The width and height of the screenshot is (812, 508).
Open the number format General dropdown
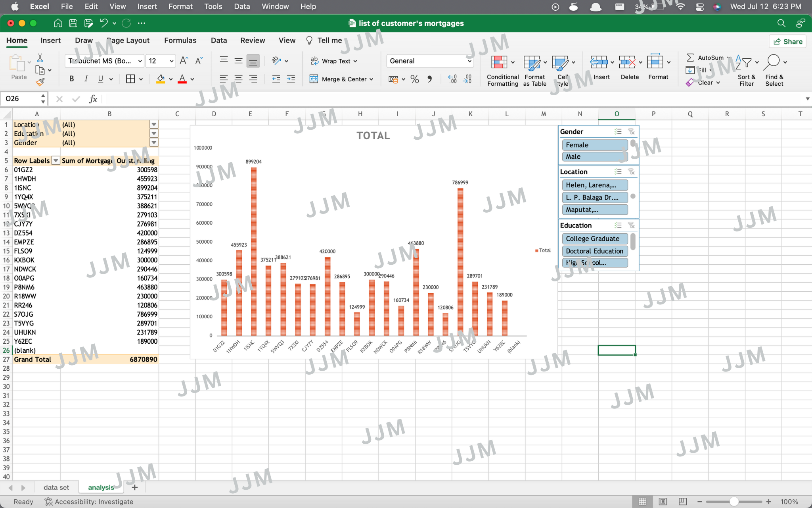(x=469, y=61)
